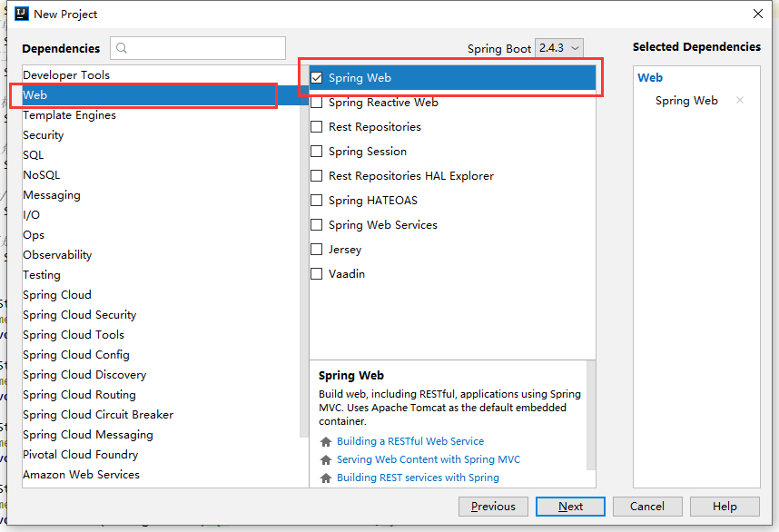Enable the Spring Reactive Web checkbox
The image size is (779, 532).
coord(317,103)
